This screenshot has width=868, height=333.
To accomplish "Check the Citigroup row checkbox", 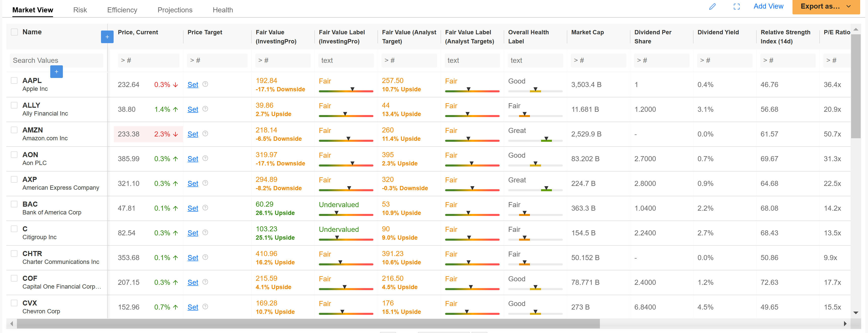I will click(x=14, y=229).
